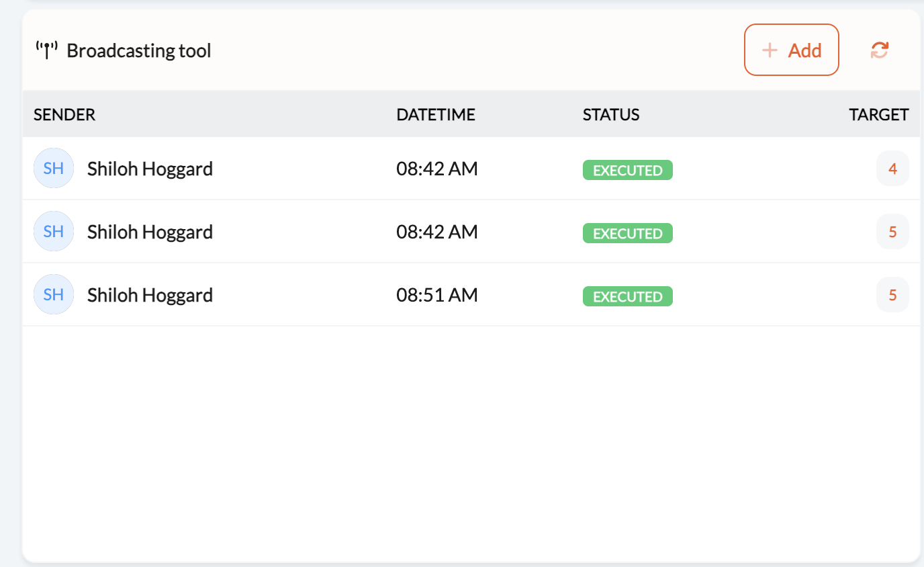Click the EXECUTED status badge in the first row
This screenshot has width=924, height=567.
click(627, 170)
